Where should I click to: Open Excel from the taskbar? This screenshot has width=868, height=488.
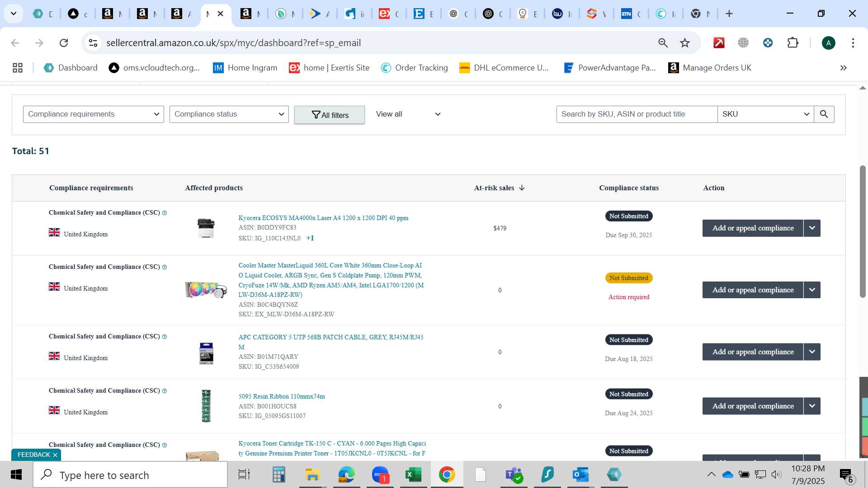413,475
